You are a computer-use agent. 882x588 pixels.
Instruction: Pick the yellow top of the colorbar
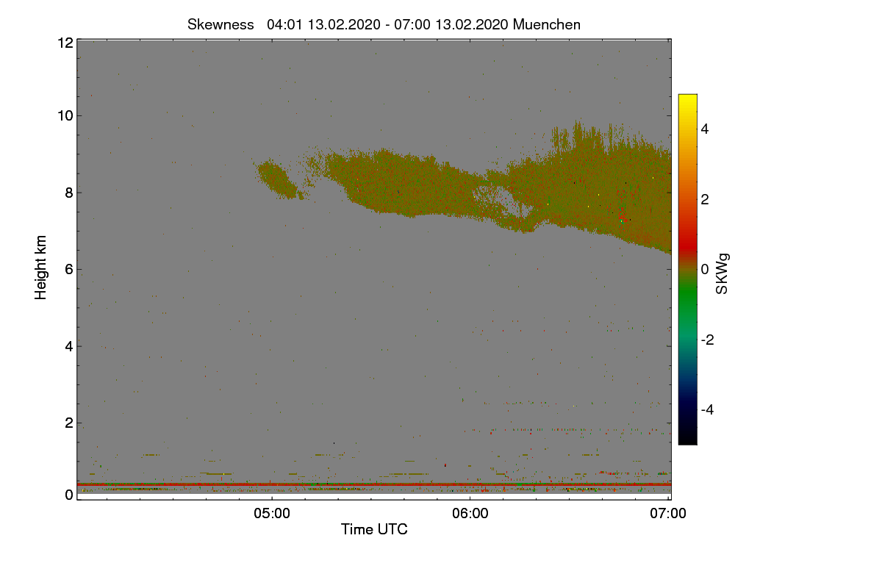point(687,98)
